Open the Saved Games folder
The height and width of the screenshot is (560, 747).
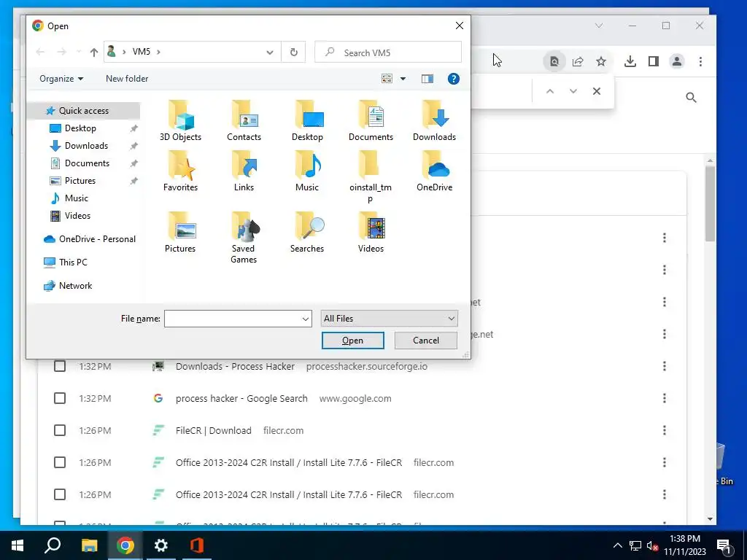click(x=244, y=238)
